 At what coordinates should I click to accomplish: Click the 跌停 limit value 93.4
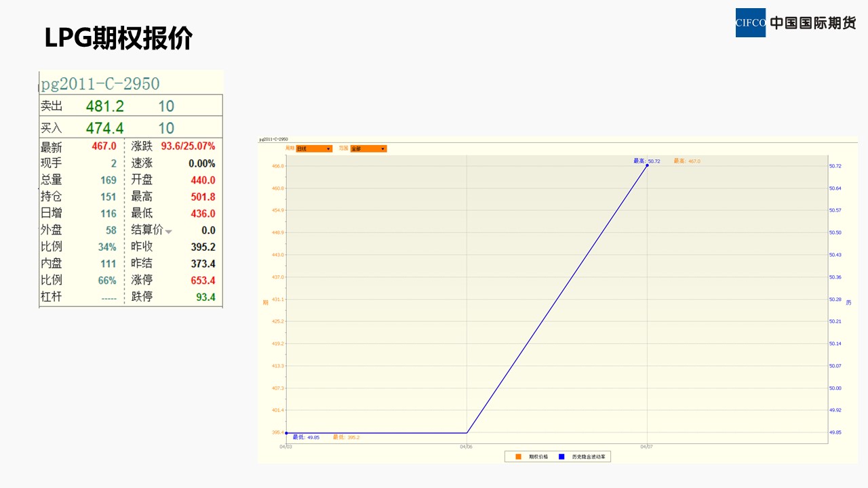click(205, 297)
